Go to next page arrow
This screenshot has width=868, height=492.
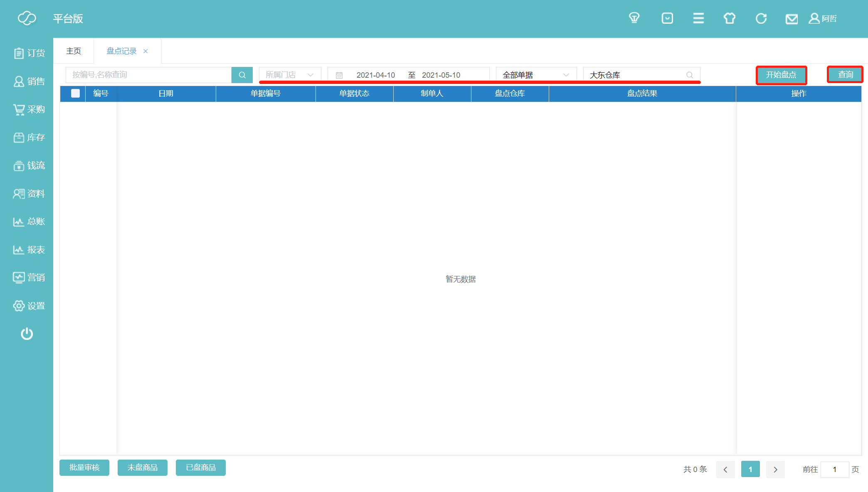point(775,469)
